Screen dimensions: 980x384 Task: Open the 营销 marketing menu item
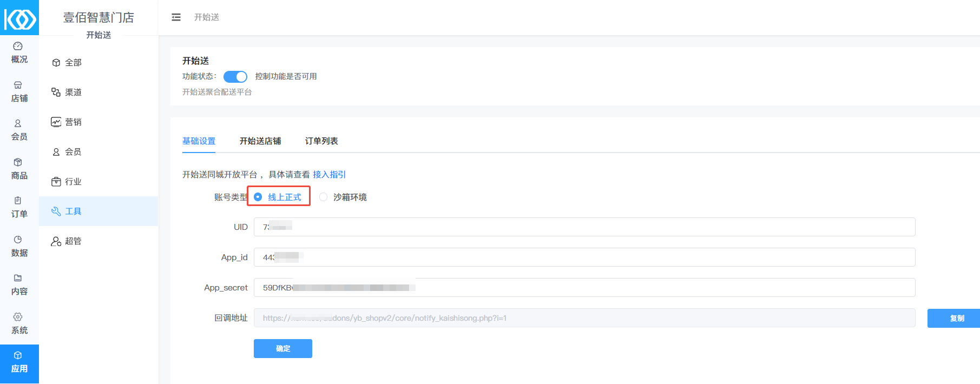point(73,122)
